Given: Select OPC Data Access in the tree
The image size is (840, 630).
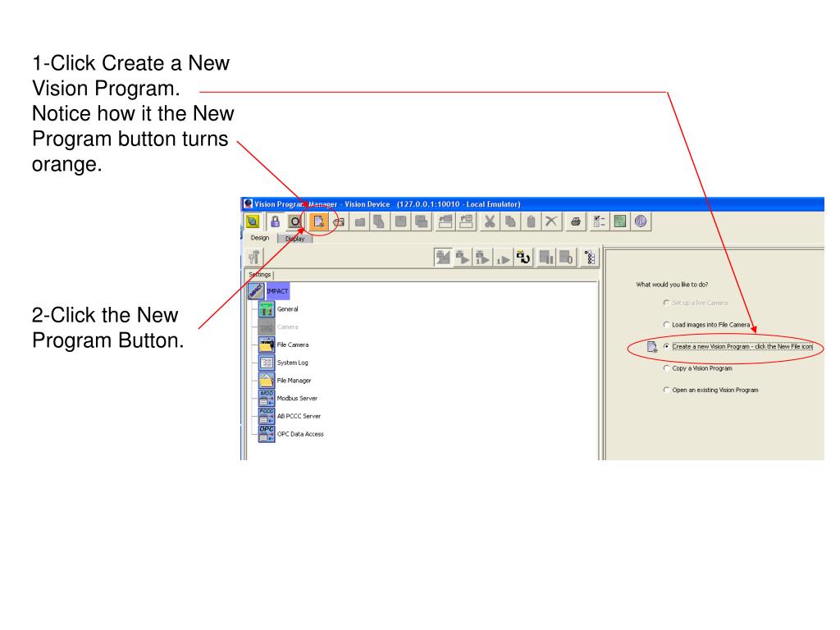Looking at the screenshot, I should pos(300,434).
